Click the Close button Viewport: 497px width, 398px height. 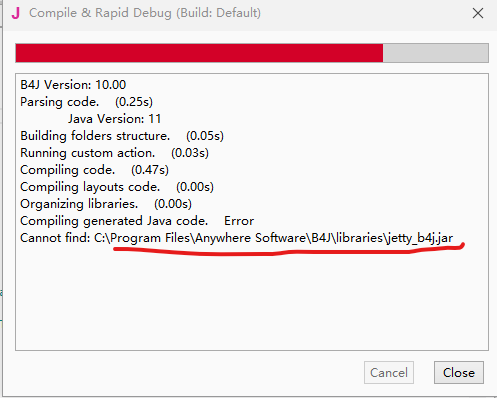[x=459, y=373]
